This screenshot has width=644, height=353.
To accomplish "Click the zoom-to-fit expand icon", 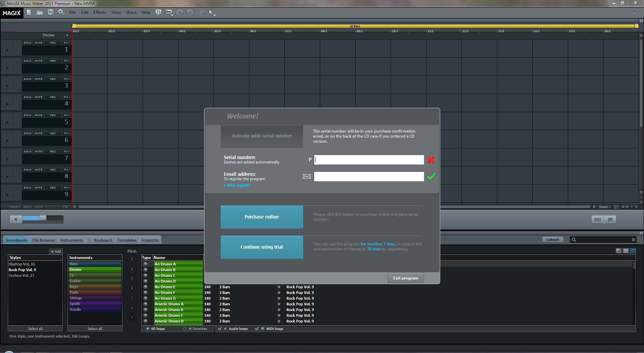I will click(616, 207).
